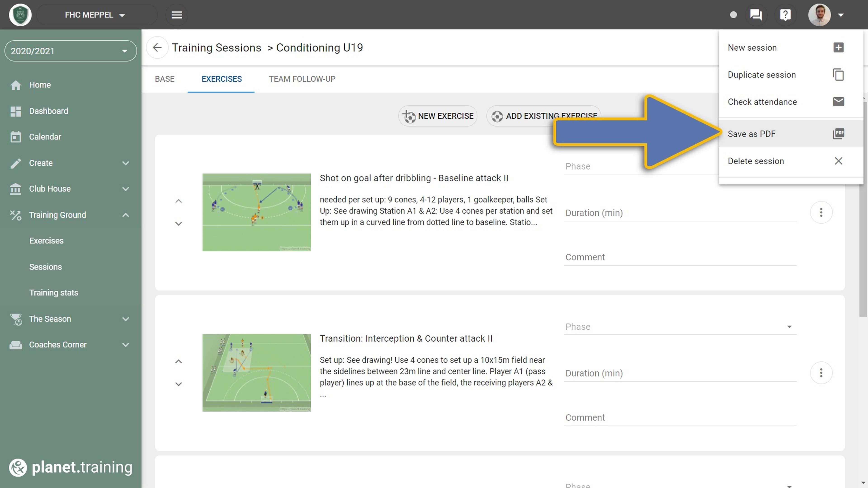The height and width of the screenshot is (488, 868).
Task: Choose Delete session from the menu
Action: [x=791, y=161]
